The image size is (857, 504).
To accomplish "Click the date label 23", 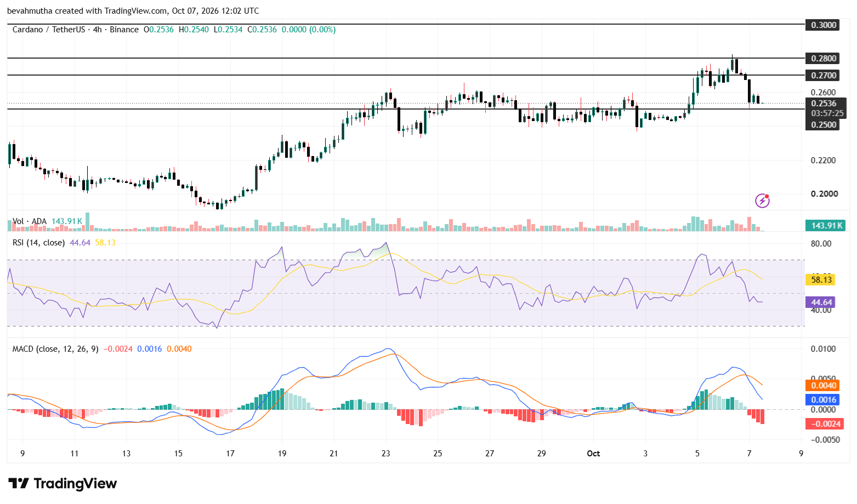I will tap(386, 453).
